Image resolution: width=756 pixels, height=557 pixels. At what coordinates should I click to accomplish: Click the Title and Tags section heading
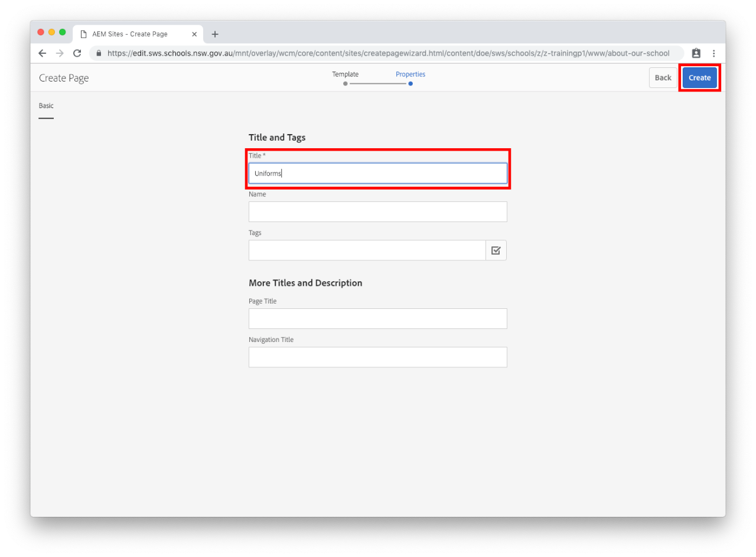(x=277, y=138)
